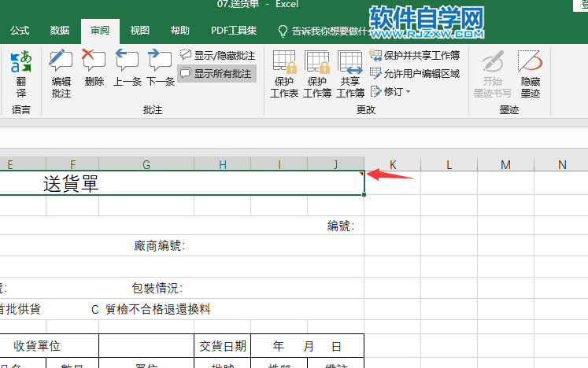588x368 pixels.
Task: Click the Tell Me search box
Action: coord(323,31)
